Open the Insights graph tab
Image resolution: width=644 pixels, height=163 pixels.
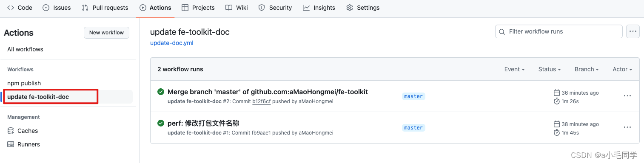pos(319,8)
